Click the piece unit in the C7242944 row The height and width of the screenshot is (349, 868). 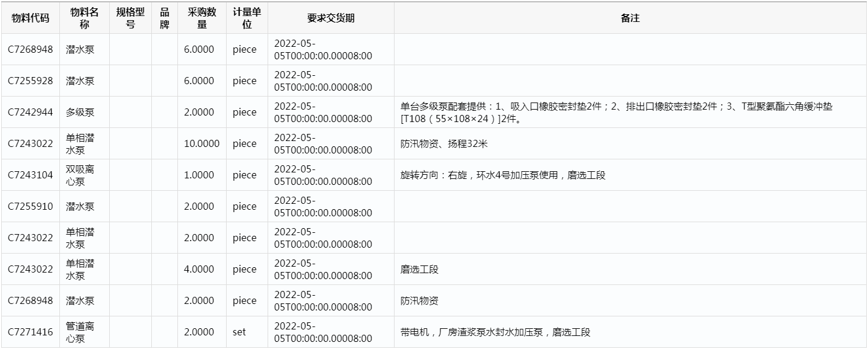click(x=244, y=112)
